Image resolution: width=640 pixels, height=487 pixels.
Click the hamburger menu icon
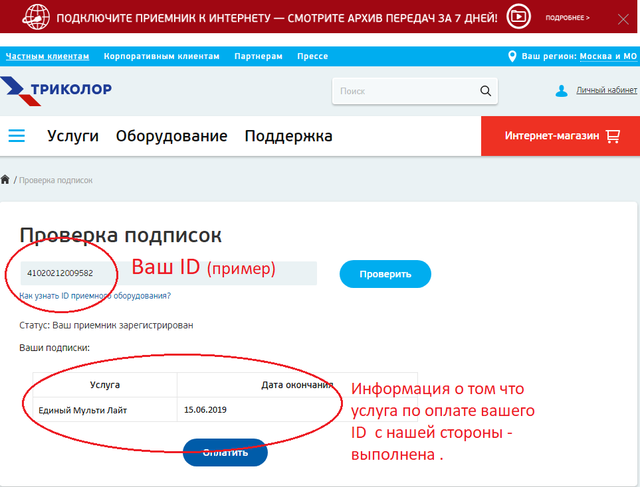[x=16, y=136]
